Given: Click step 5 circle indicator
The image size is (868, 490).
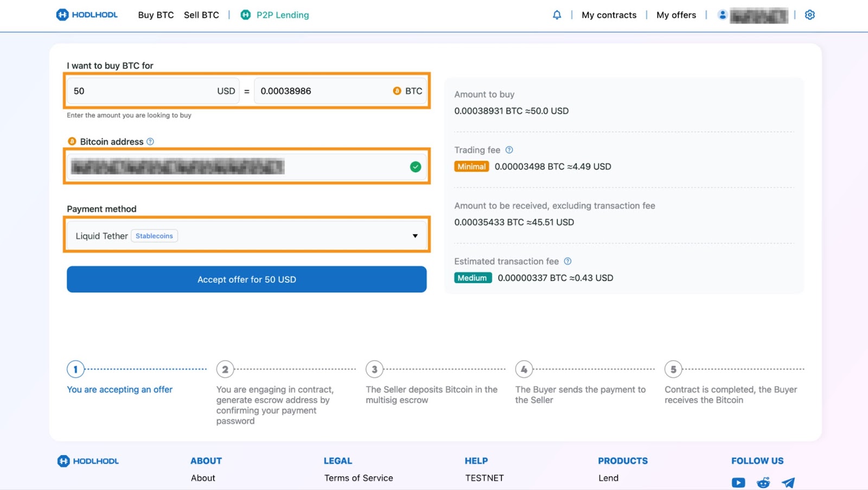Looking at the screenshot, I should pos(673,370).
